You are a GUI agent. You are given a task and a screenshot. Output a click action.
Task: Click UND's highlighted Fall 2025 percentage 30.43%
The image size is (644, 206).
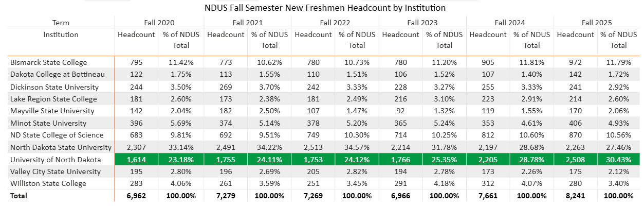pos(619,160)
